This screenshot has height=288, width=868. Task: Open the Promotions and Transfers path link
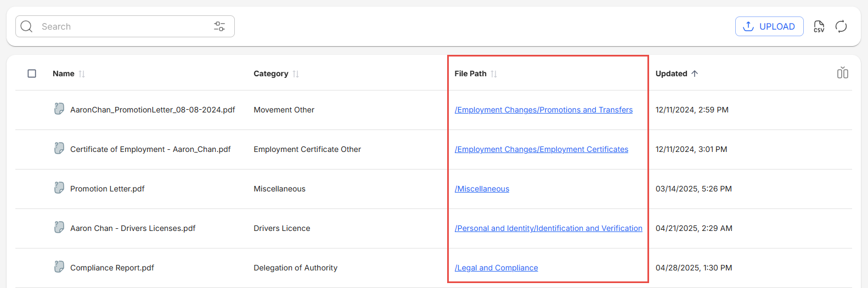543,110
